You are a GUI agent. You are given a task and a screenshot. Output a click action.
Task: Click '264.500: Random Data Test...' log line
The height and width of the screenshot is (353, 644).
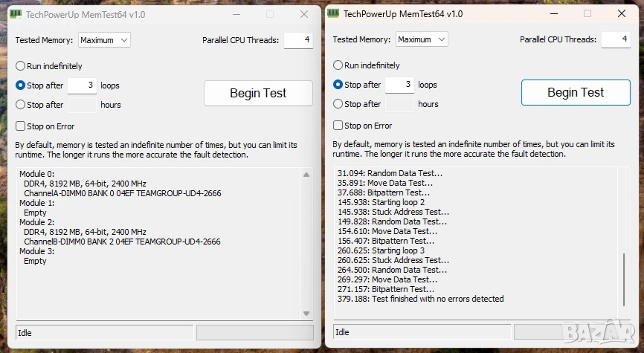[392, 270]
